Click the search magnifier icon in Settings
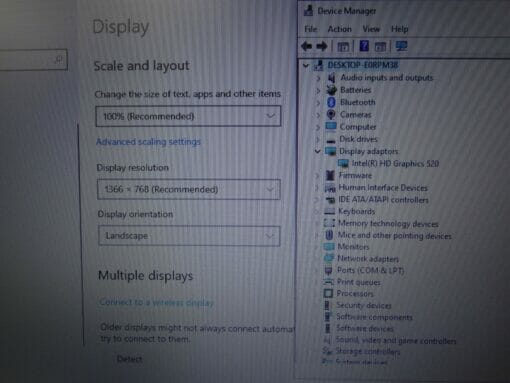Image resolution: width=510 pixels, height=383 pixels. 59,59
